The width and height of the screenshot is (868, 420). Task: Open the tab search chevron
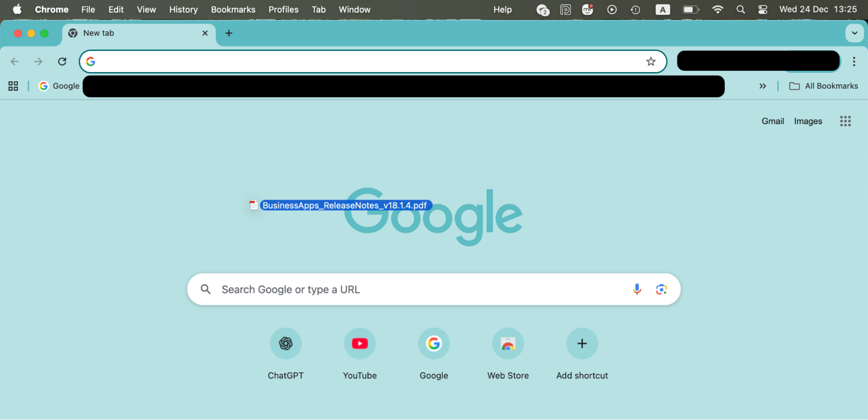coord(854,33)
